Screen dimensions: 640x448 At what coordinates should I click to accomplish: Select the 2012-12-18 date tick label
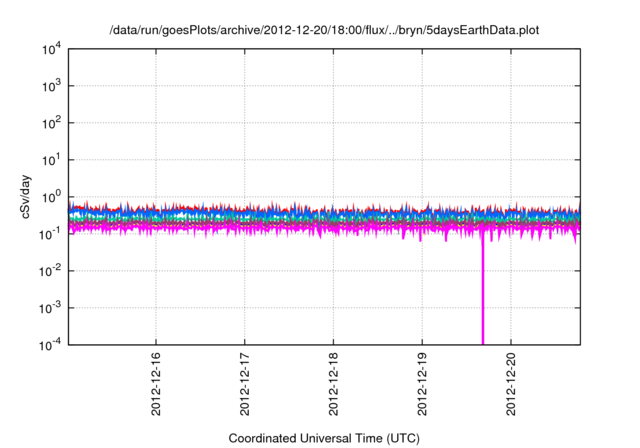(x=333, y=384)
